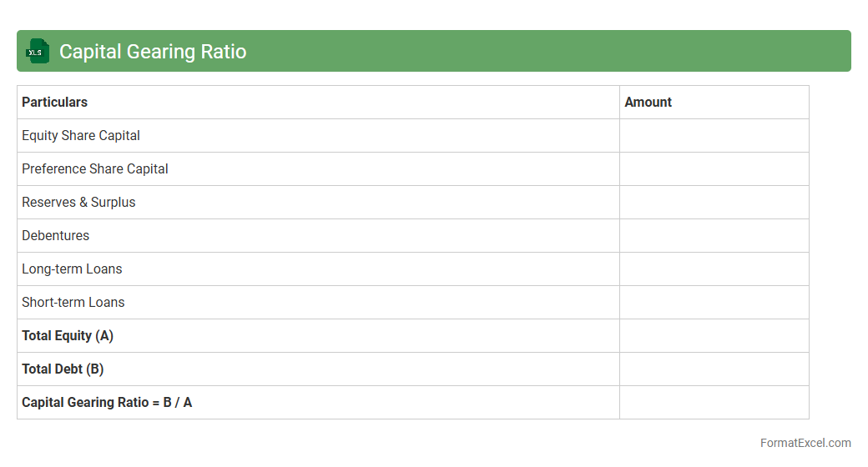Click the Capital Gearing Ratio result cell
This screenshot has height=467, width=868.
coord(714,403)
